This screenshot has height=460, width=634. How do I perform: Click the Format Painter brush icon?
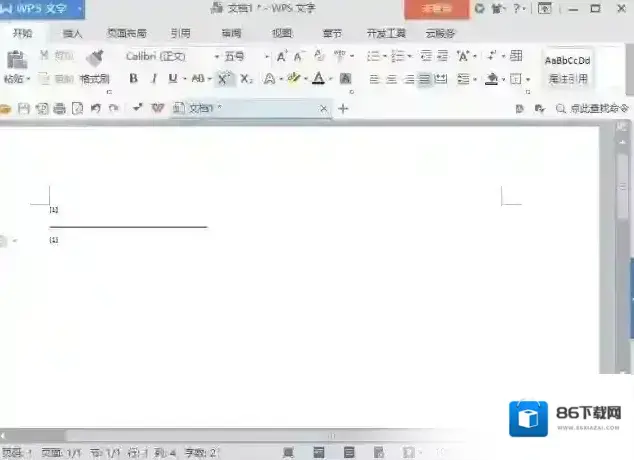click(95, 58)
